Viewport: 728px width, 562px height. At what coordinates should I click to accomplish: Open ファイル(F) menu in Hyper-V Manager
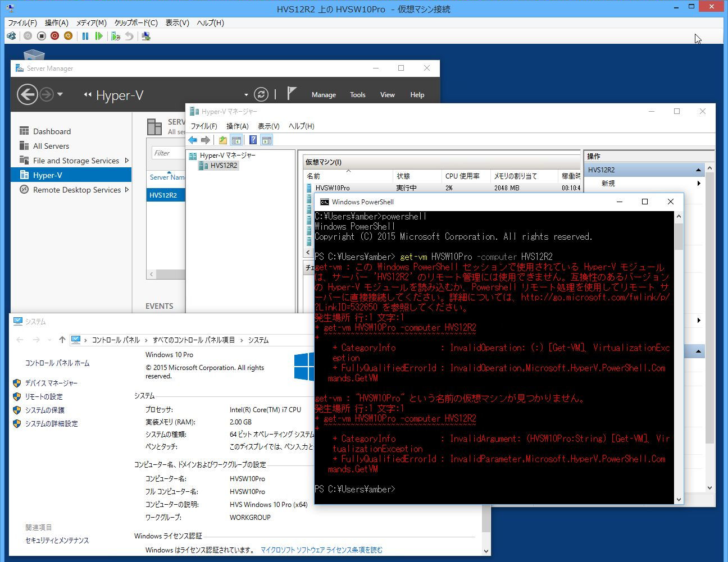pyautogui.click(x=204, y=126)
